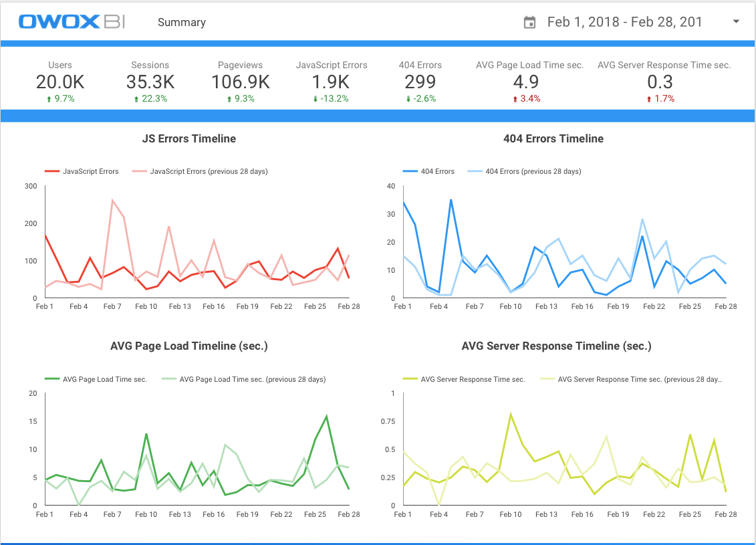Click the down arrow under JavaScript Errors value
The image size is (756, 545).
(315, 99)
